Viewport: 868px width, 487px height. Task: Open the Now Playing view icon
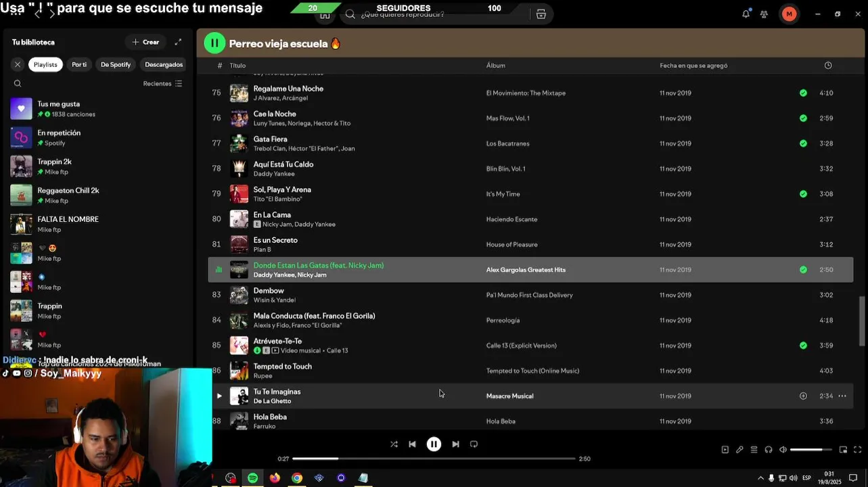pos(725,450)
